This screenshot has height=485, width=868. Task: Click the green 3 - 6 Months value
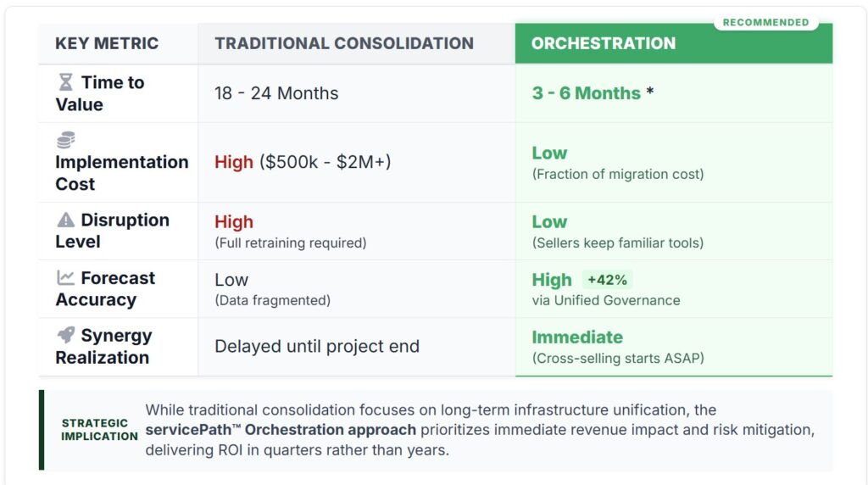pyautogui.click(x=586, y=93)
